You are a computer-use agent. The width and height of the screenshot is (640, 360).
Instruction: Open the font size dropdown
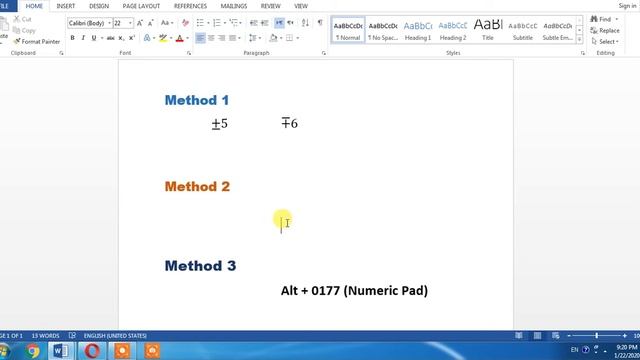tap(130, 23)
